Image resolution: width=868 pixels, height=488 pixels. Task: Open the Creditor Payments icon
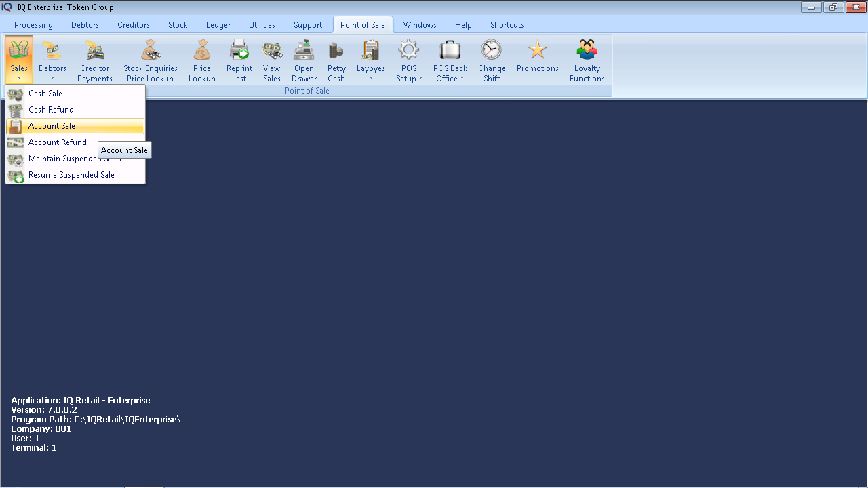pos(94,49)
